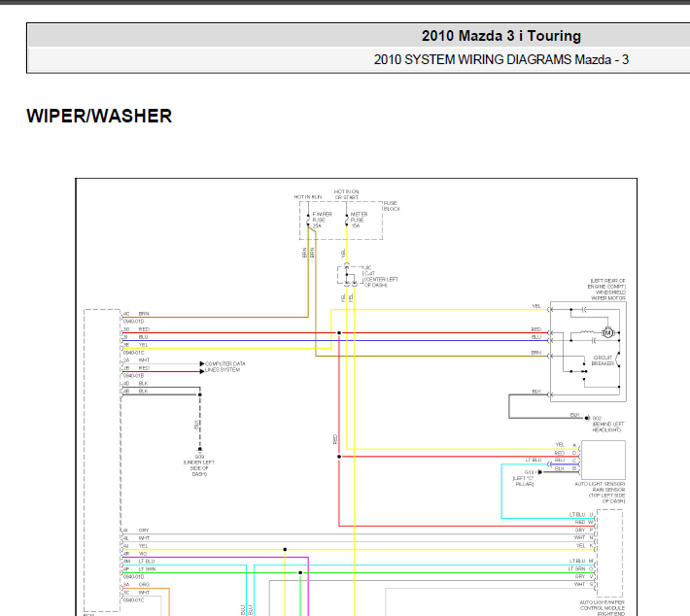This screenshot has width=690, height=616.
Task: Click 'WHT N' pin on control module
Action: (x=583, y=537)
